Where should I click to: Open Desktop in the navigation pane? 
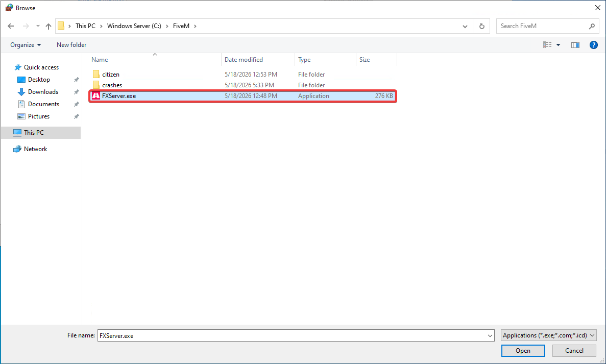pyautogui.click(x=39, y=80)
